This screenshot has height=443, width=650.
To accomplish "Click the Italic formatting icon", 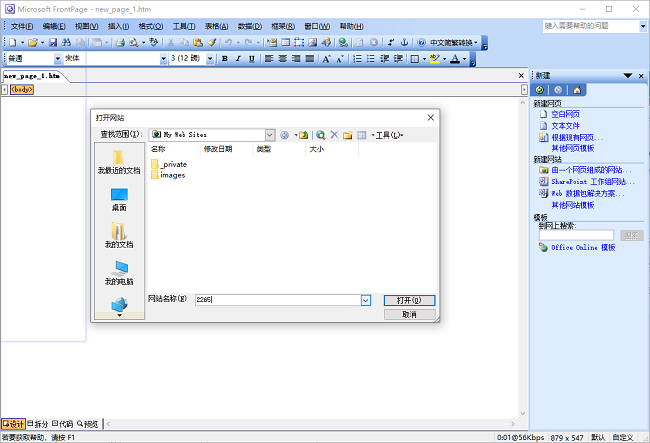I will [x=238, y=59].
